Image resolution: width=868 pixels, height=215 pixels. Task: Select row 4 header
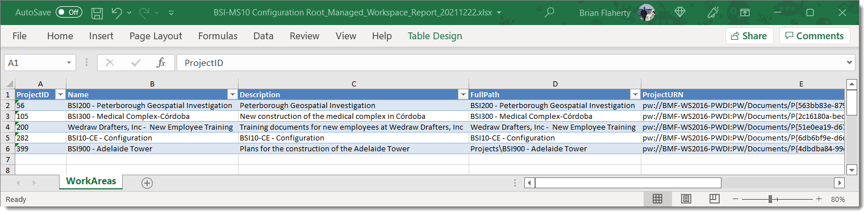click(x=7, y=127)
